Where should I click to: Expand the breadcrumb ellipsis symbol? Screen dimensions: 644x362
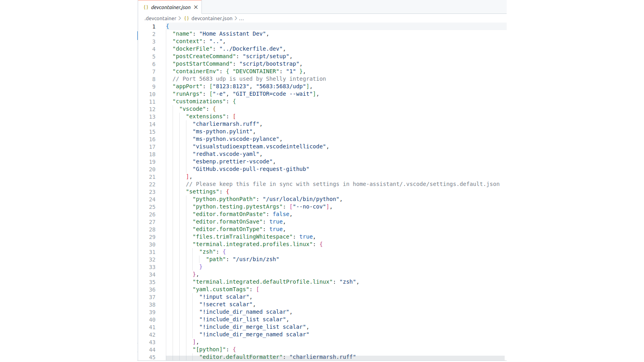(x=241, y=19)
